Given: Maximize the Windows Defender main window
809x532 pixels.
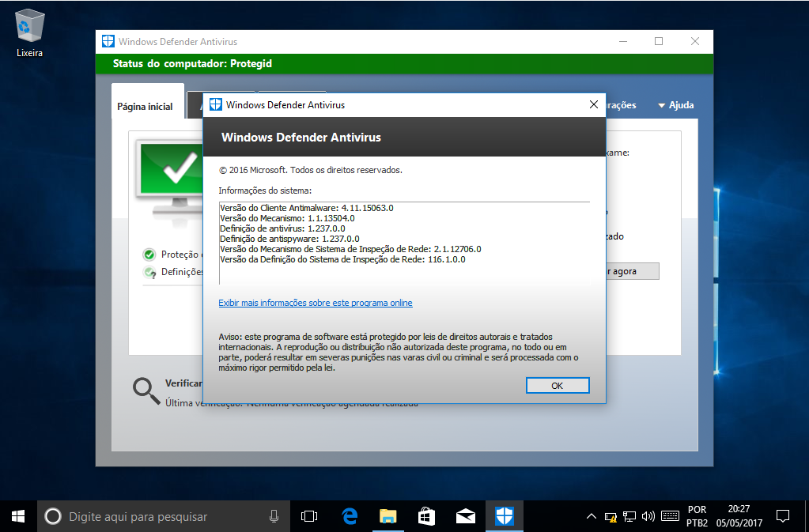Looking at the screenshot, I should click(659, 41).
